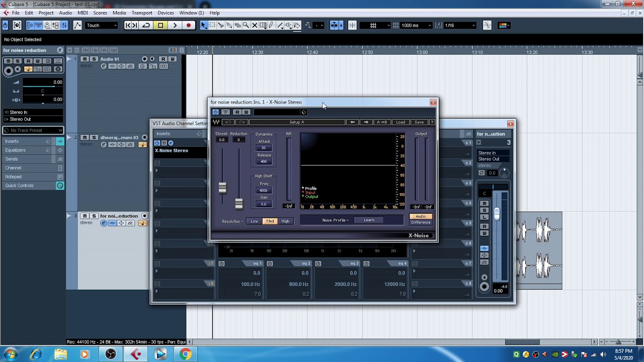The height and width of the screenshot is (362, 644).
Task: Open X-Noise help question mark
Action: 432,122
